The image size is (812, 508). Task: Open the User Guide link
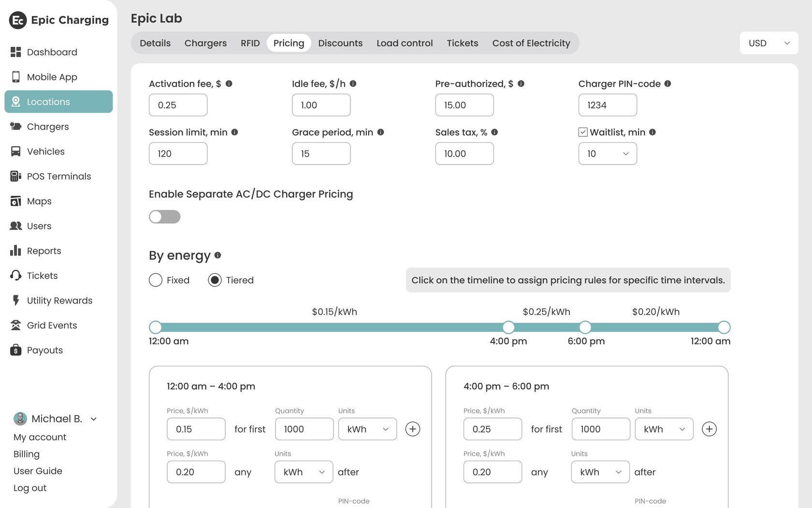(38, 471)
